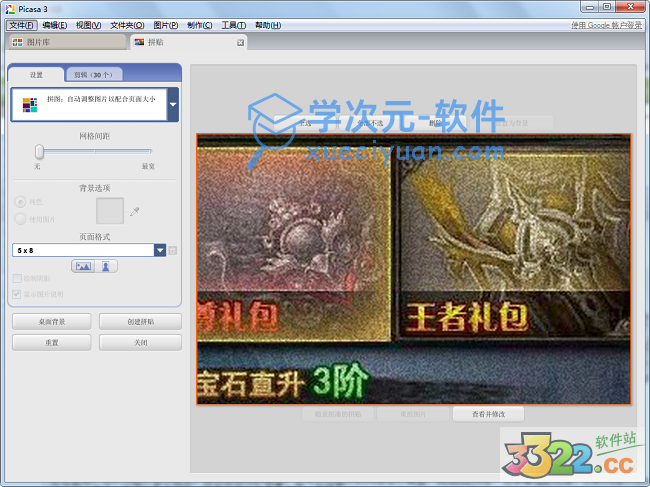Open the 文件夹(O) menu
The image size is (650, 487).
tap(127, 25)
